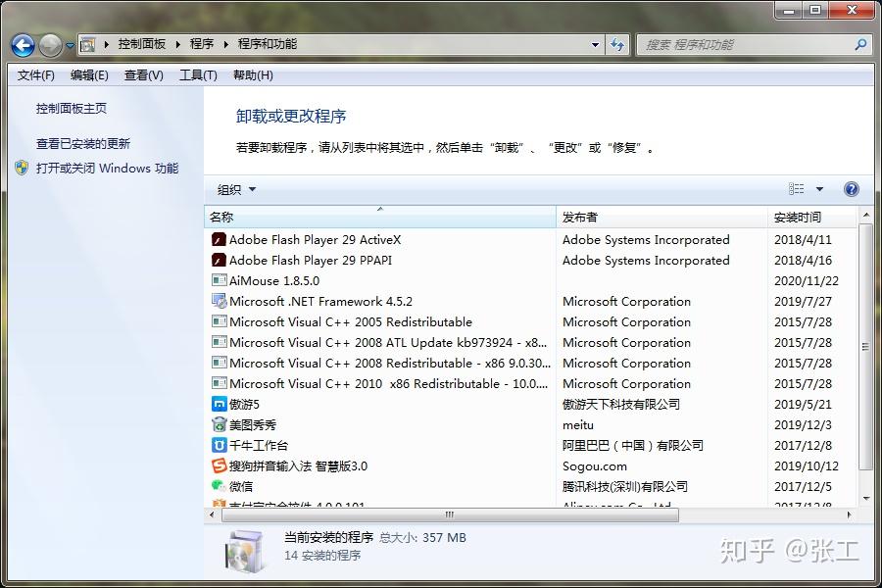Screen dimensions: 882x588
Task: Select the Visual C++ 2010 Redistributable icon
Action: pyautogui.click(x=220, y=383)
